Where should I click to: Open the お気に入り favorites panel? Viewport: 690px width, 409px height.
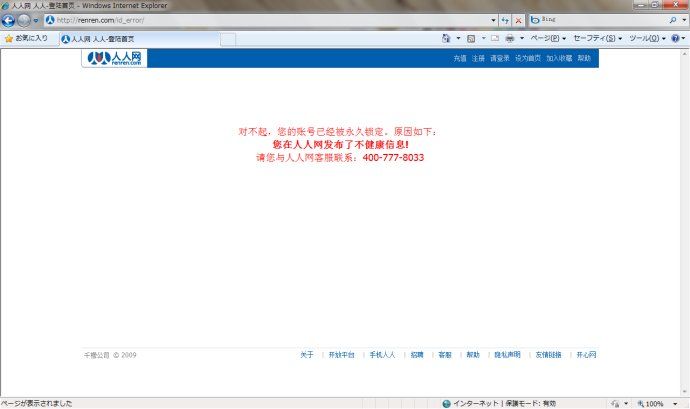coord(26,39)
